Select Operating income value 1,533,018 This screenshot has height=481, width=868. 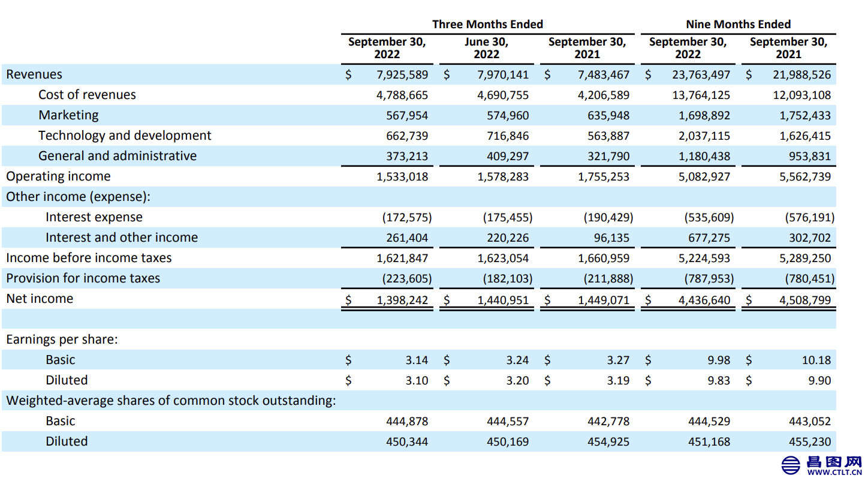tap(403, 177)
